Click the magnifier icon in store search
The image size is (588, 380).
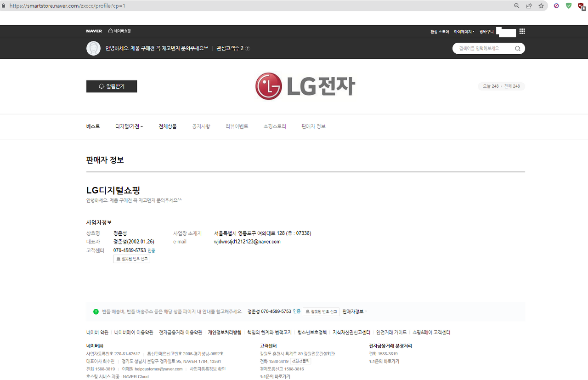coord(518,48)
